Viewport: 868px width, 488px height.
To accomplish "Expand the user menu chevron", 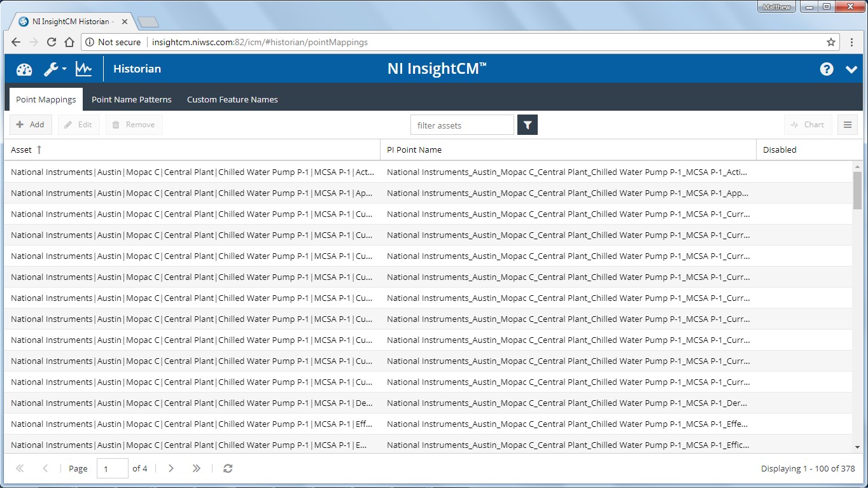I will [x=851, y=69].
